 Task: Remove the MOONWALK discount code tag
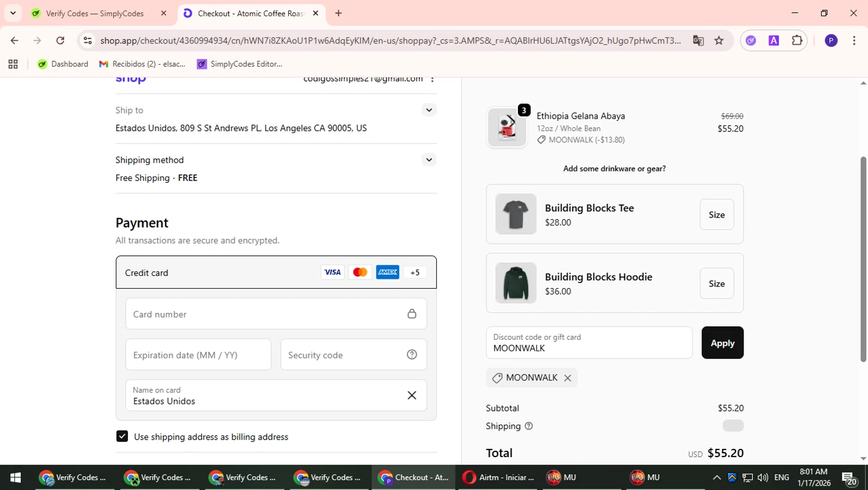(x=568, y=378)
